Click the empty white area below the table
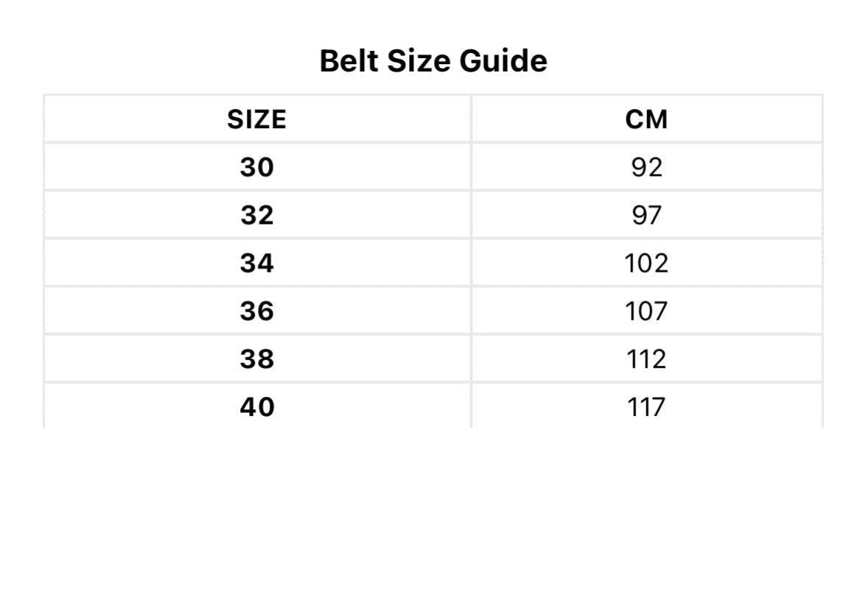Viewport: 868px width, 609px height. (x=433, y=515)
